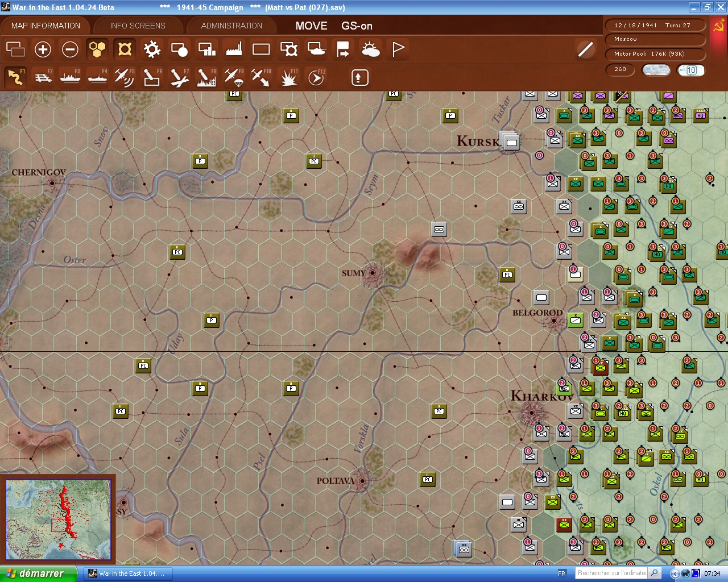Screen dimensions: 728x582
Task: Click the minimap in the corner
Action: point(58,519)
